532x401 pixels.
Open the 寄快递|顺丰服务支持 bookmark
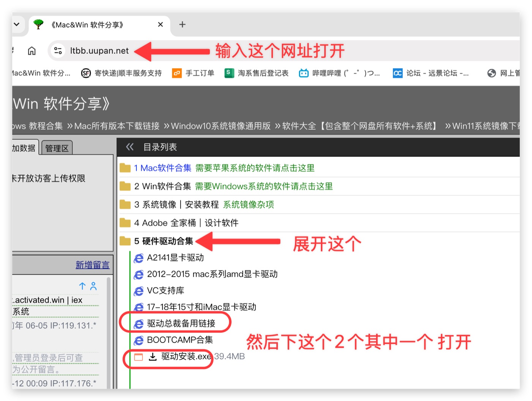pos(122,73)
